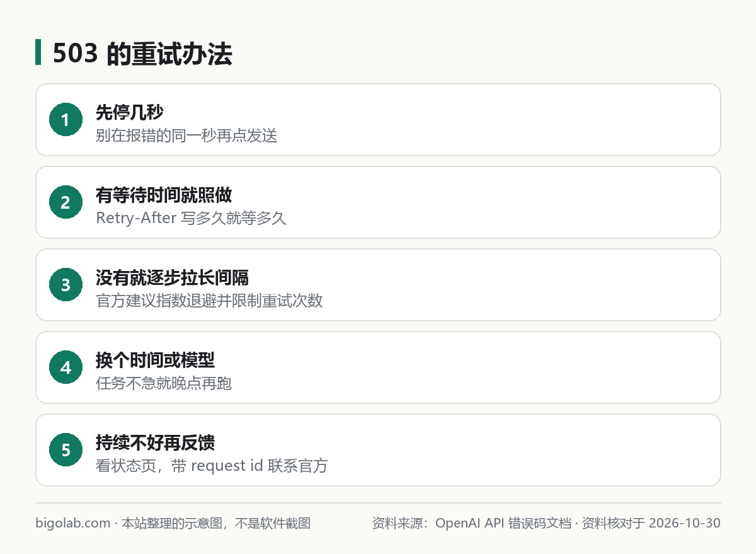756x554 pixels.
Task: Click the source text "资料来源：OpenAI API 错误码文档"
Action: tap(471, 523)
